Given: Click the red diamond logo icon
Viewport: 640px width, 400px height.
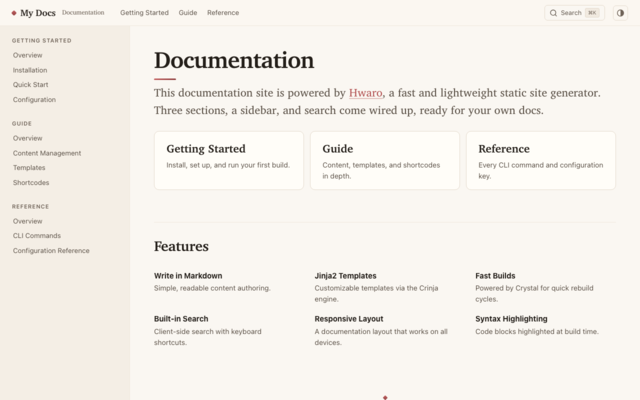Looking at the screenshot, I should [14, 13].
